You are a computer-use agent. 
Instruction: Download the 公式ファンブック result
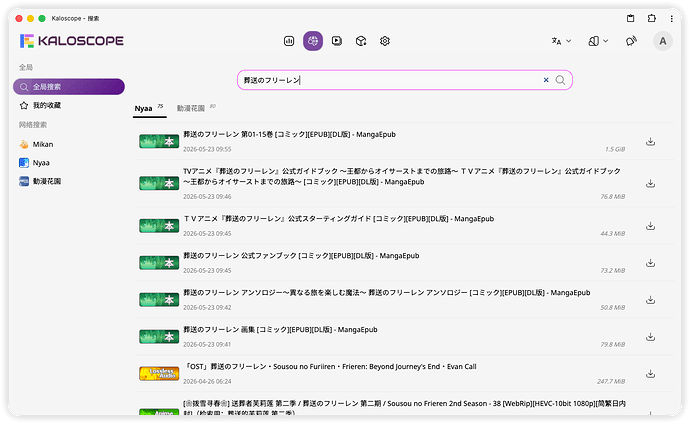[650, 263]
